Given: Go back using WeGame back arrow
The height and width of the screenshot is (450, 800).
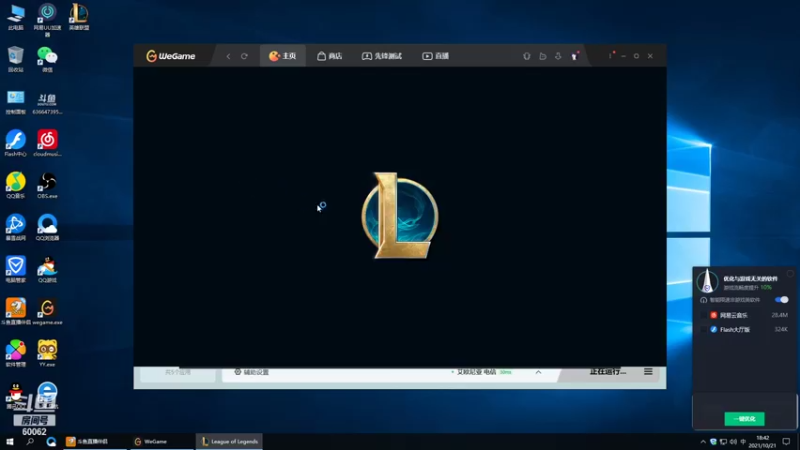Looking at the screenshot, I should 228,56.
